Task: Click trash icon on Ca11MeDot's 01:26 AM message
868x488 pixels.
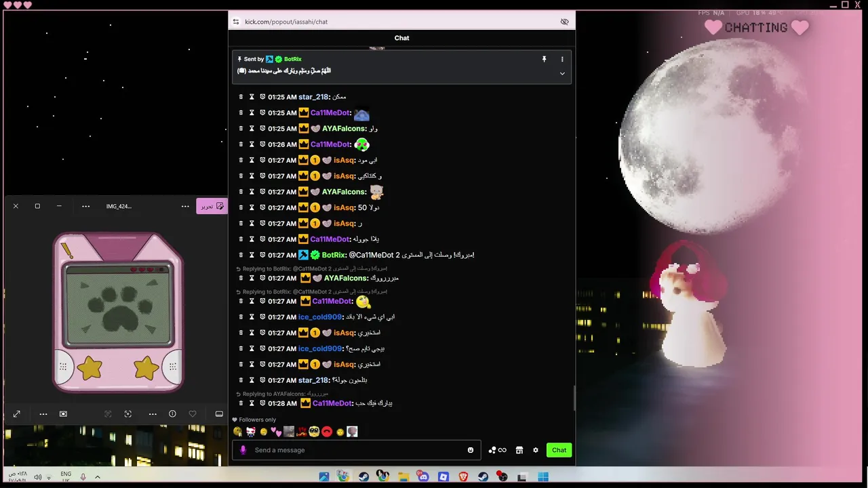Action: pyautogui.click(x=241, y=144)
